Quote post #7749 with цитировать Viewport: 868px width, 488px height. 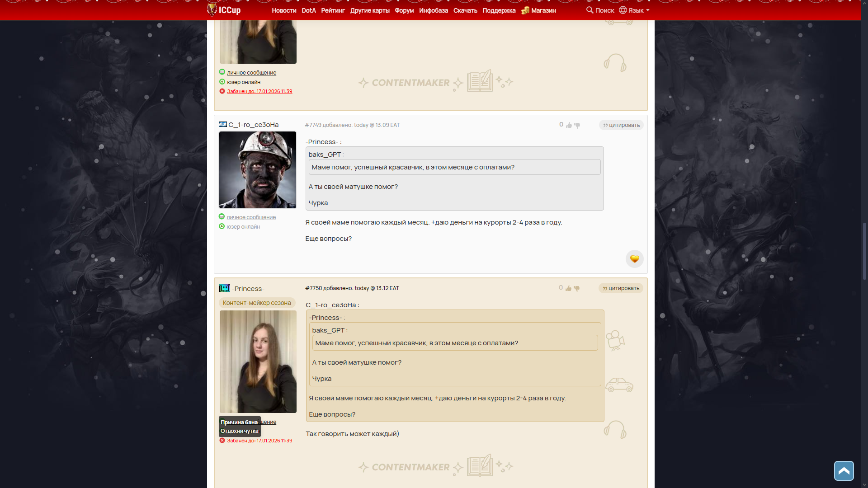click(x=621, y=125)
